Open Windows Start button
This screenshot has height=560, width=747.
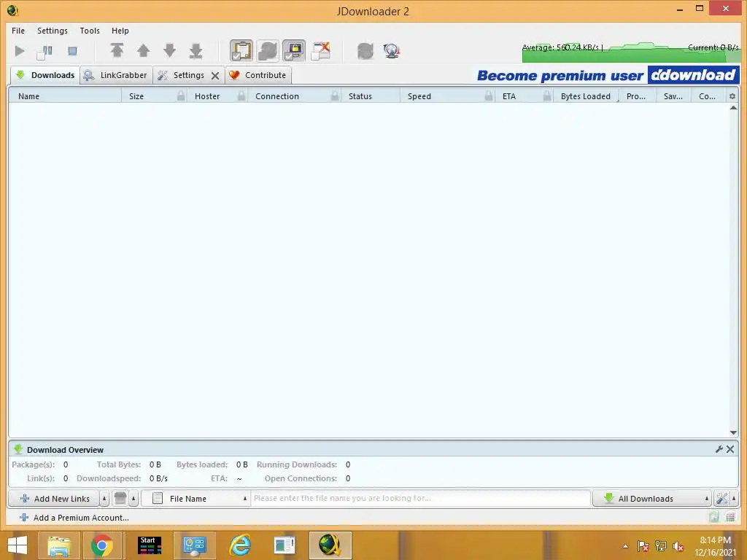tap(18, 545)
